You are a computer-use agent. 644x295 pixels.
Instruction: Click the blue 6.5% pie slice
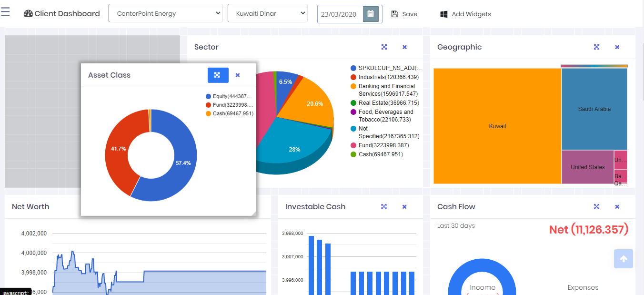[x=286, y=82]
